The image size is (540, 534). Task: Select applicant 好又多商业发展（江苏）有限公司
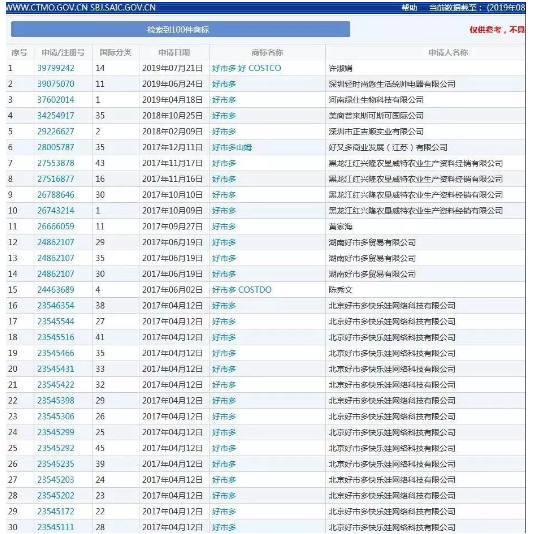click(x=388, y=147)
